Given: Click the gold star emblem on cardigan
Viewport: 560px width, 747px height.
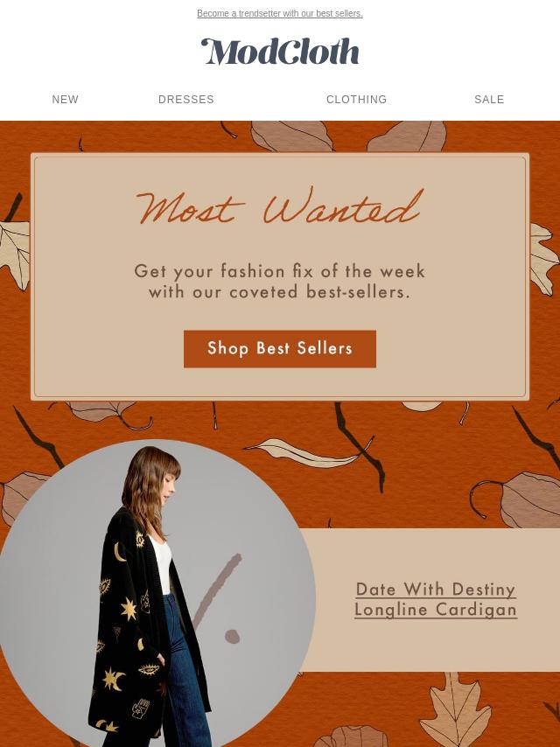Looking at the screenshot, I should pos(129,609).
